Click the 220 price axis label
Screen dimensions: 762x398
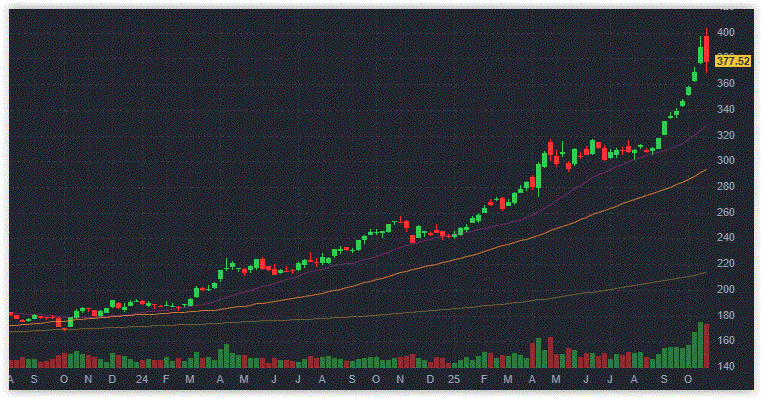click(x=726, y=263)
